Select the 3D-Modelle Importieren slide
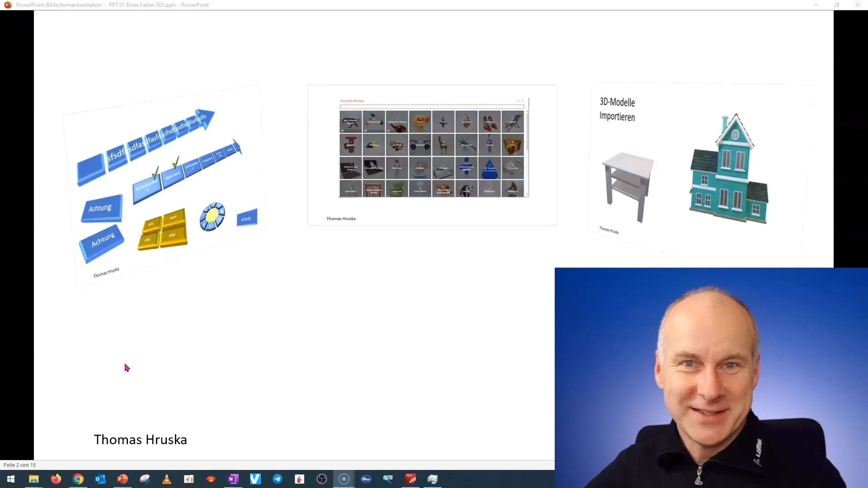 (x=701, y=174)
